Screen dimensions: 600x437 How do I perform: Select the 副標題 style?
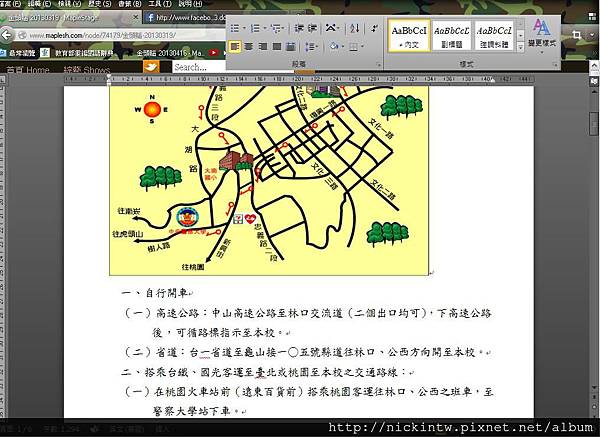pos(453,35)
